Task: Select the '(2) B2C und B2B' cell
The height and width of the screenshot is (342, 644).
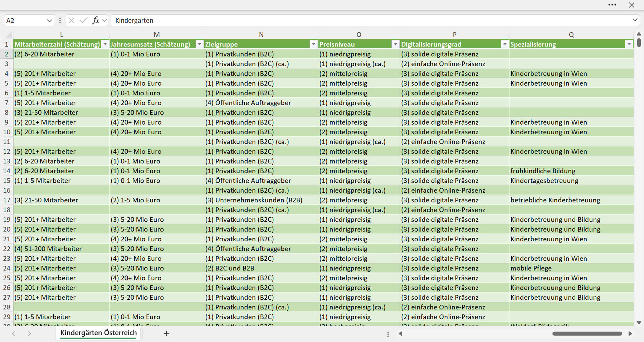Action: tap(261, 268)
